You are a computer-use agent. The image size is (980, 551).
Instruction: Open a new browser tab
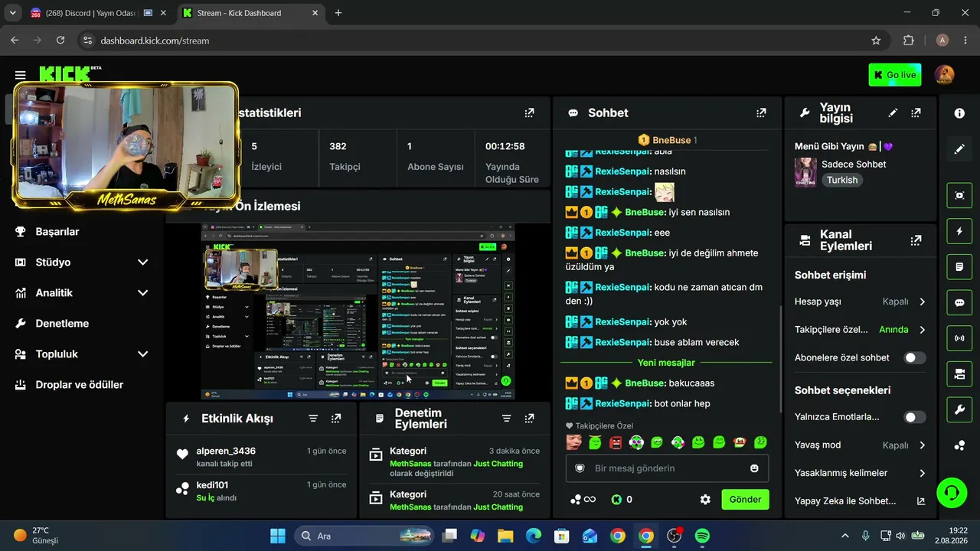[x=338, y=13]
